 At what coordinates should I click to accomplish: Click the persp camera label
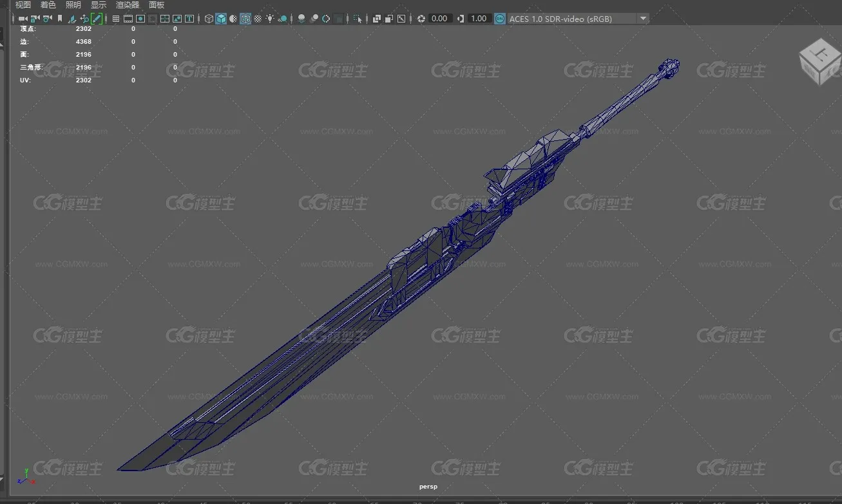click(x=428, y=487)
